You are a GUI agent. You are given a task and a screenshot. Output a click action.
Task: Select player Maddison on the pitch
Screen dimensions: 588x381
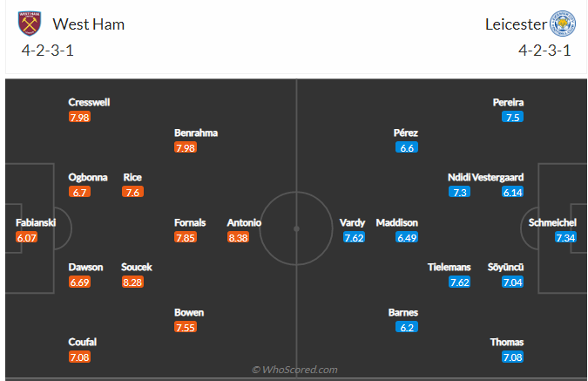[x=396, y=222]
